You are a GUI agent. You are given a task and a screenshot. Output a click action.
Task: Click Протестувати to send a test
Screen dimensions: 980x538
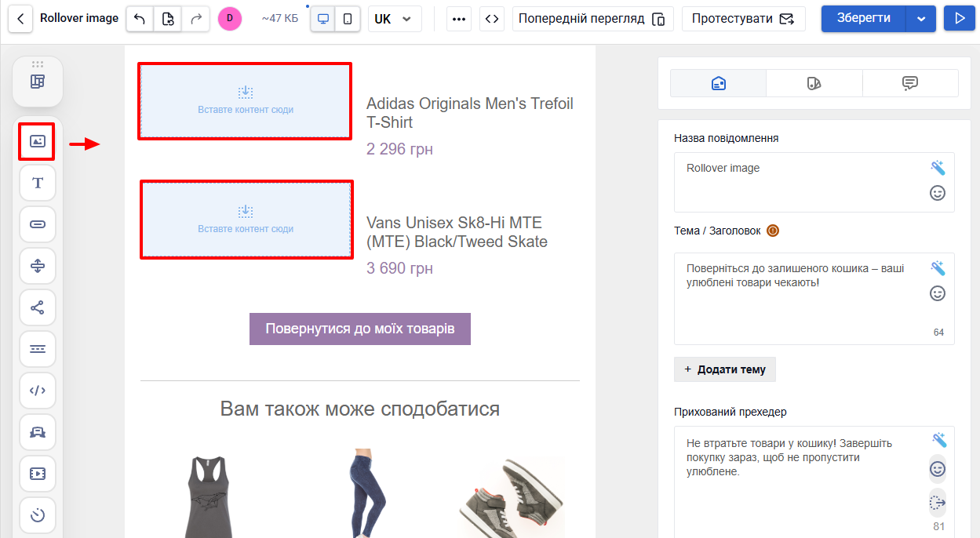click(743, 19)
